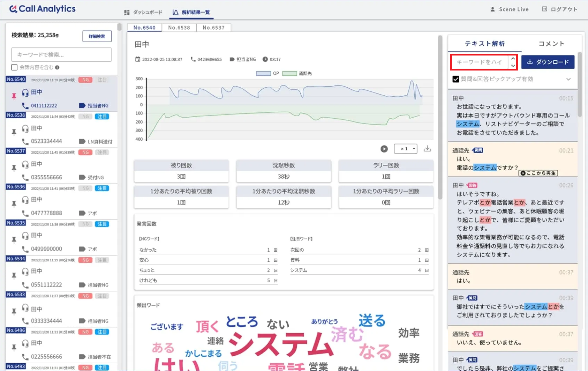Click the detail icon for なかった
588x371 pixels.
(276, 250)
